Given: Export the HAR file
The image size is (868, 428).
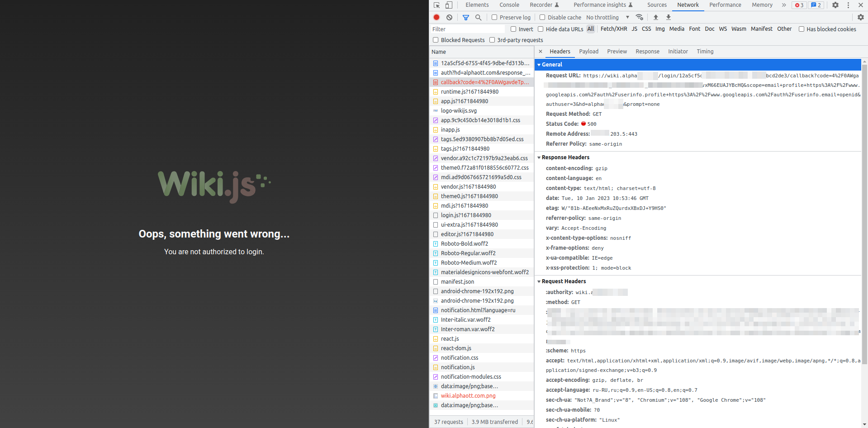Looking at the screenshot, I should [x=668, y=17].
